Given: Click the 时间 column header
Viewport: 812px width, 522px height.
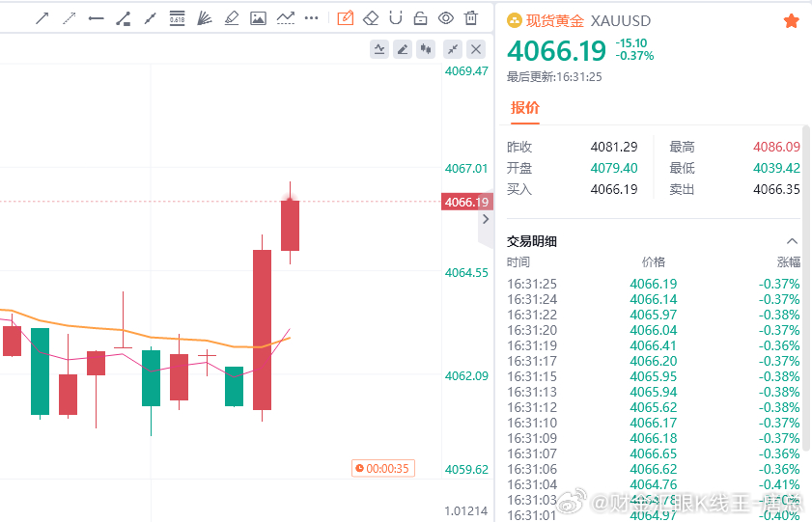Looking at the screenshot, I should click(x=518, y=262).
